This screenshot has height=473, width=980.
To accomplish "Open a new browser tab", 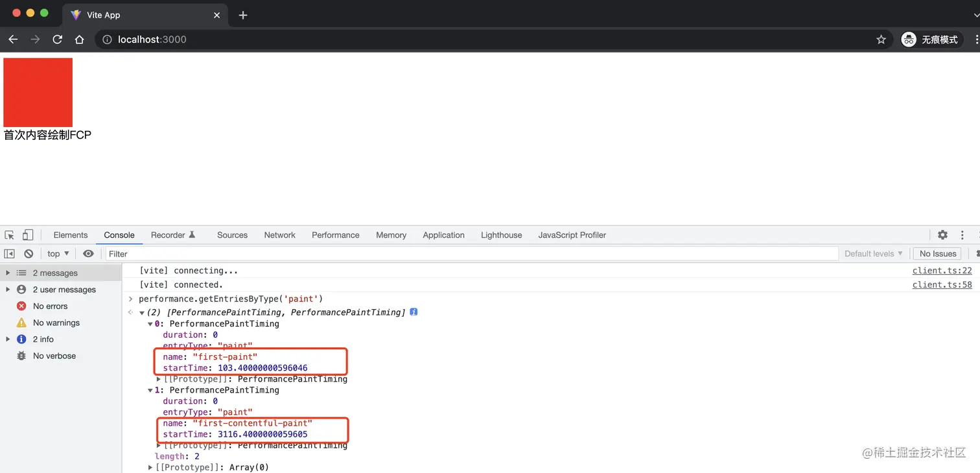I will 243,15.
